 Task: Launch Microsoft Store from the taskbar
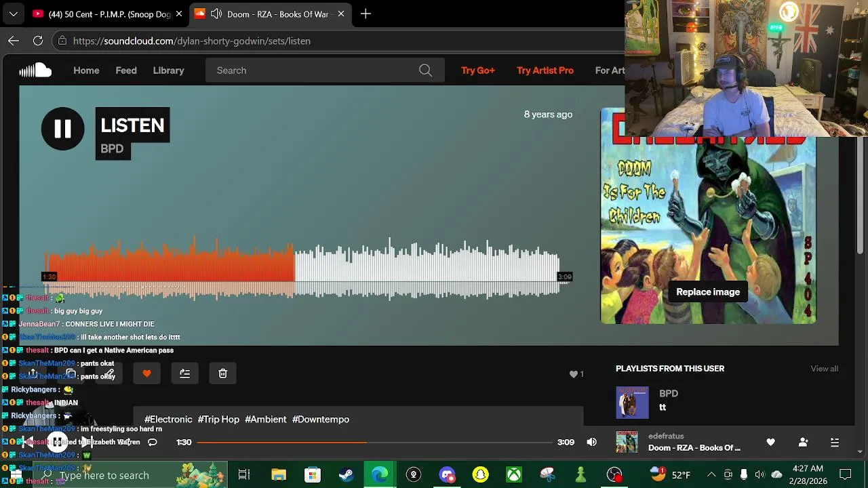point(312,475)
